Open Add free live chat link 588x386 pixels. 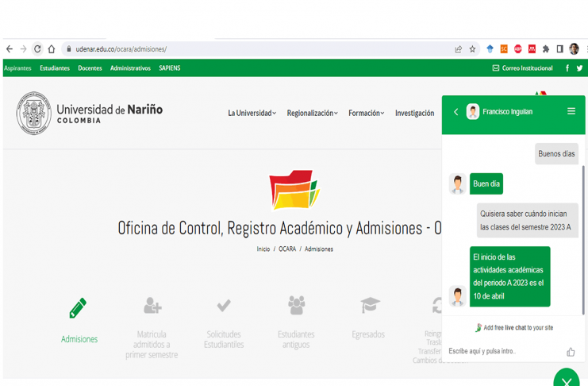click(x=514, y=327)
